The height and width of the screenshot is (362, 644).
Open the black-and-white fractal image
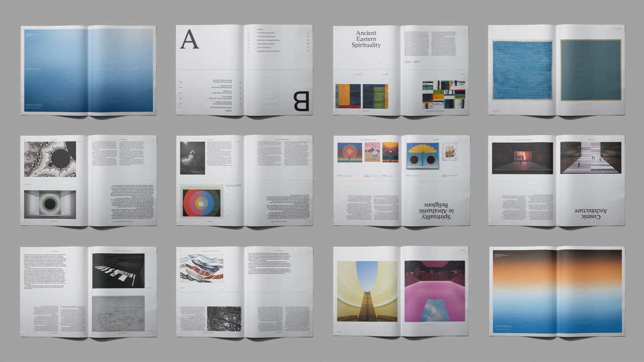[x=50, y=159]
